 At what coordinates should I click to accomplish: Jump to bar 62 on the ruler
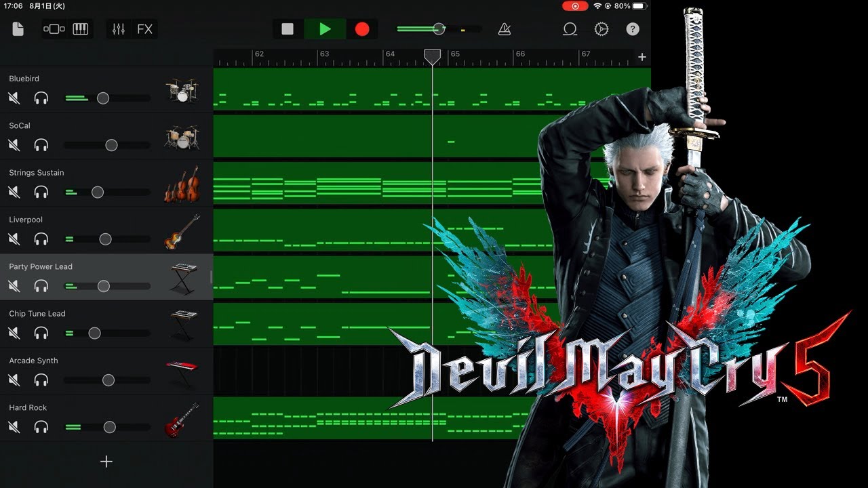pos(259,54)
